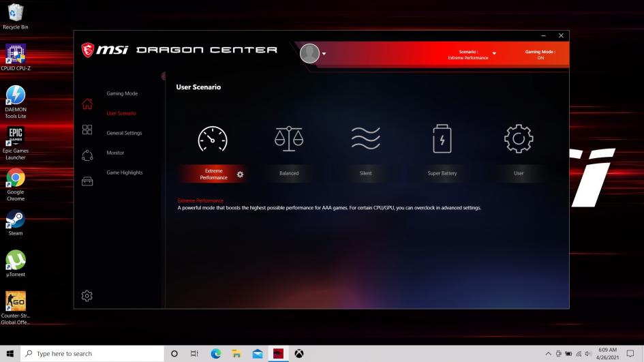Click the red Extreme Performance description title
Screen dimensions: 644x362
[x=200, y=200]
